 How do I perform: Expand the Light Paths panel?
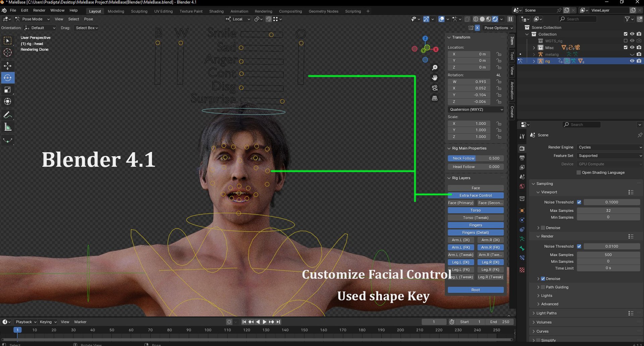[546, 313]
